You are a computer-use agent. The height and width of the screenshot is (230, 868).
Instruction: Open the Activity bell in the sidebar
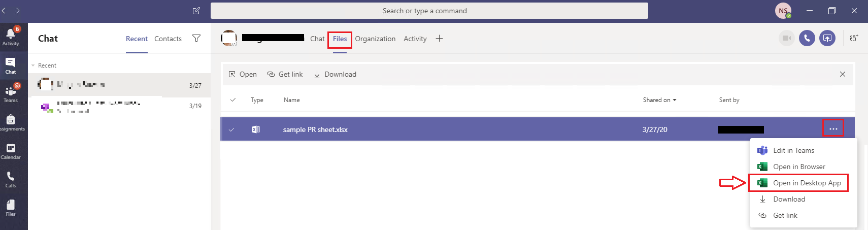11,37
